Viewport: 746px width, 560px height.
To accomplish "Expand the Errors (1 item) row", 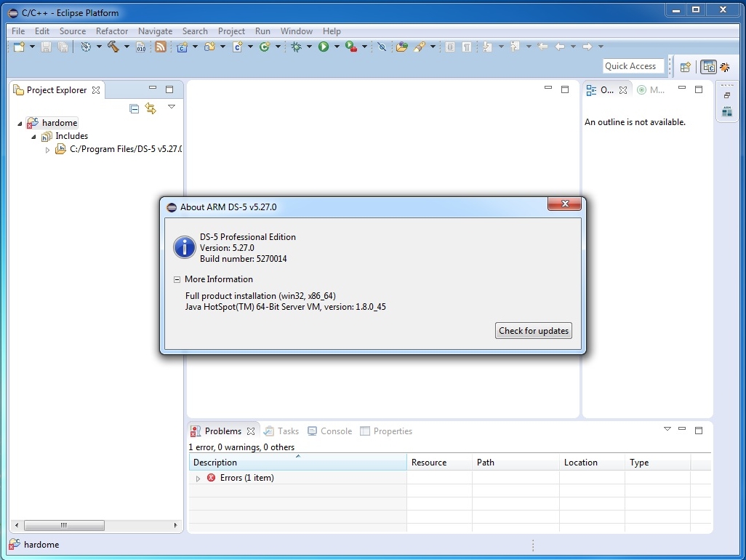I will tap(198, 479).
